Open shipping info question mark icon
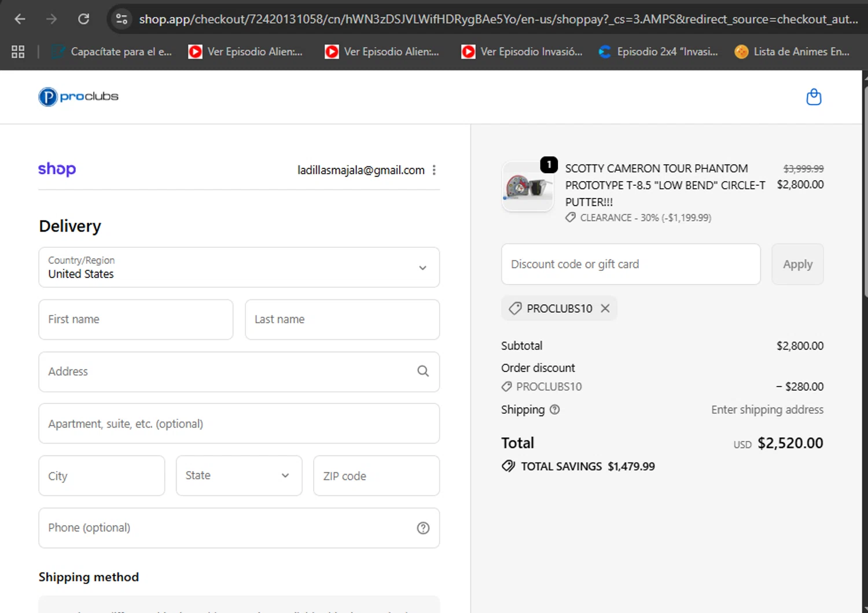 pyautogui.click(x=554, y=410)
